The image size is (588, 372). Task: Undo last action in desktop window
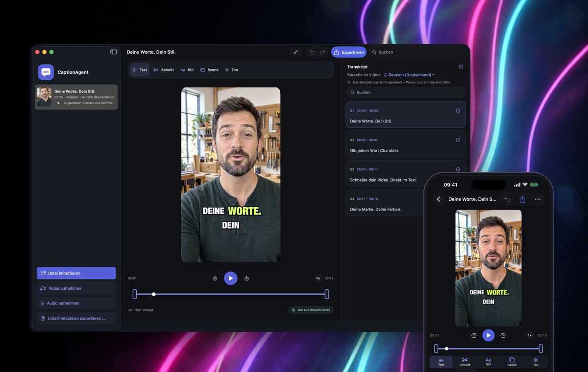312,52
